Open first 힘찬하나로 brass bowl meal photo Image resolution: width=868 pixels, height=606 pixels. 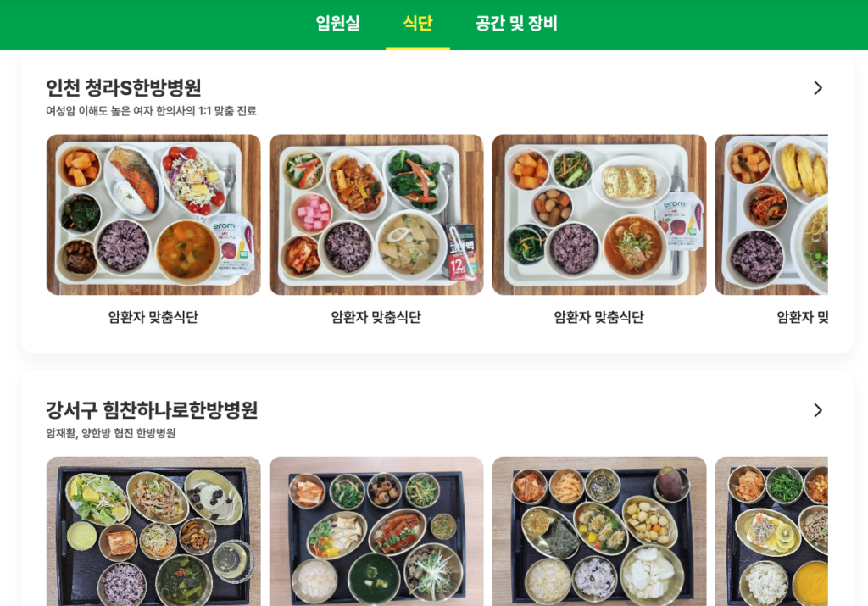point(153,531)
